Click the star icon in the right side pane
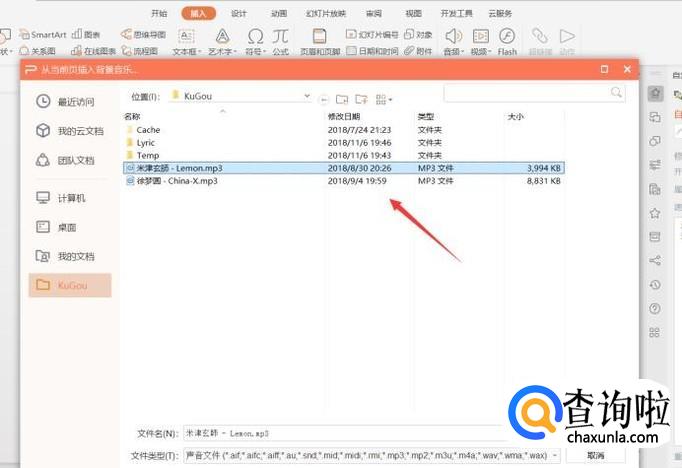This screenshot has height=468, width=682. point(655,213)
